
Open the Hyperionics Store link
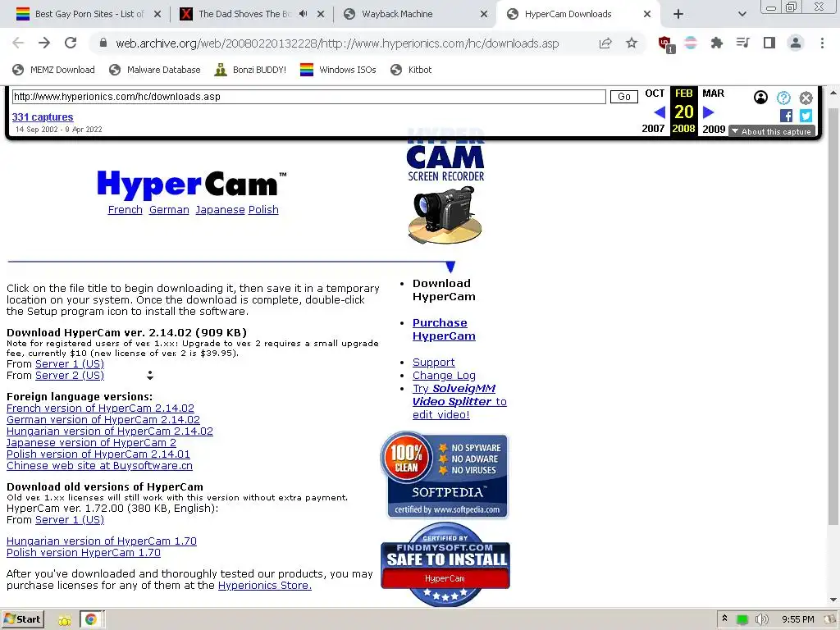coord(265,586)
